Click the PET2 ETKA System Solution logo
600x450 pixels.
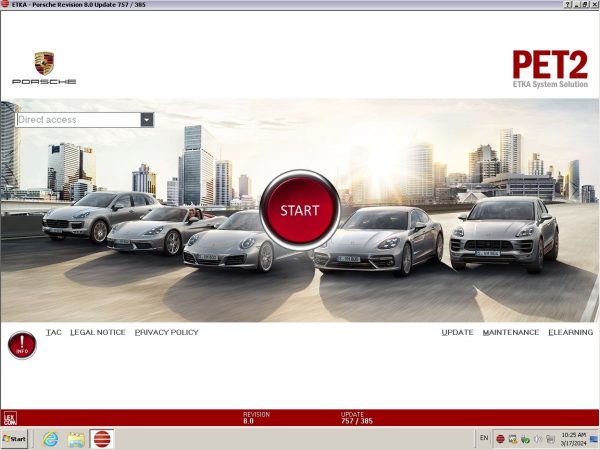[x=550, y=69]
